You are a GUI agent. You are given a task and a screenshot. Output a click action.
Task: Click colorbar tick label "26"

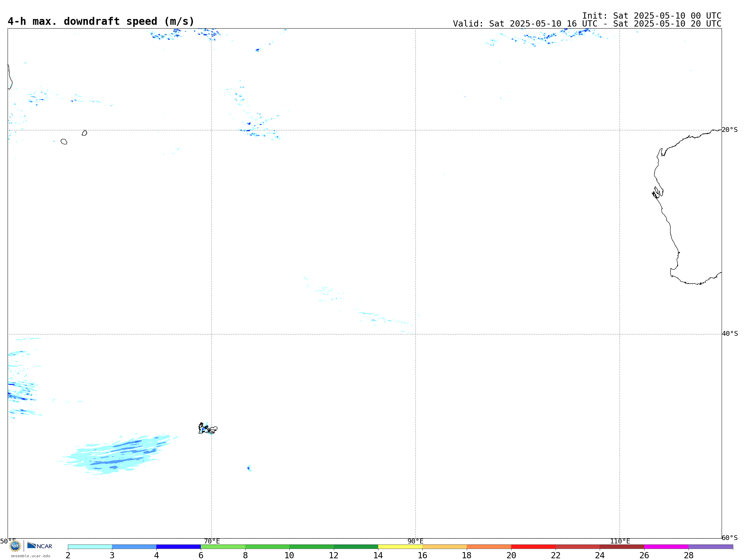644,555
